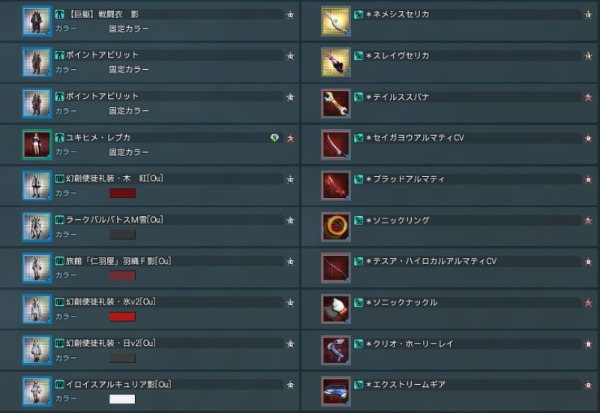
Task: Click the 旅館「仁羽屋」羽織F影[Ou] item name
Action: click(119, 261)
